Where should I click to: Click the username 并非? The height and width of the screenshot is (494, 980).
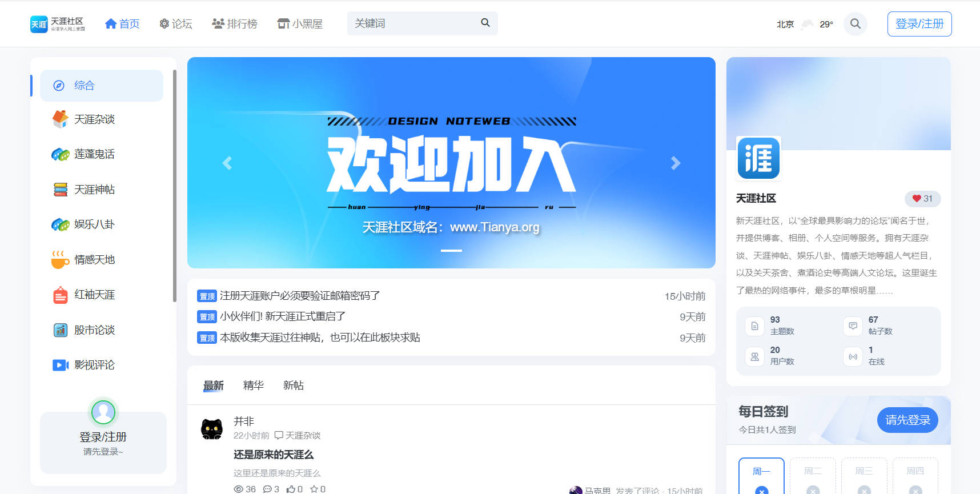244,421
